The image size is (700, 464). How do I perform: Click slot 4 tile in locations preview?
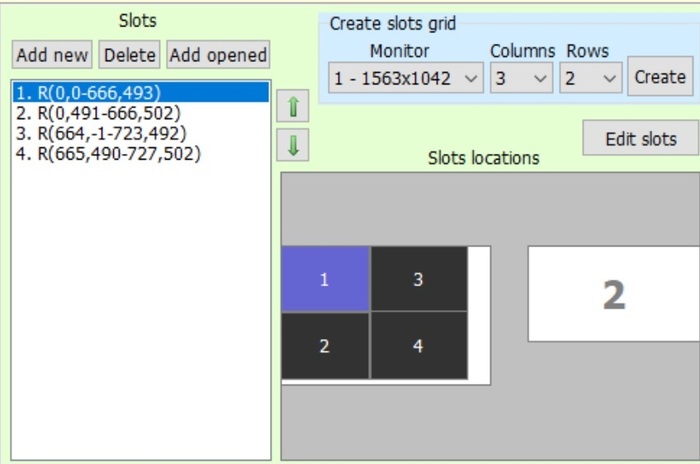[x=418, y=346]
